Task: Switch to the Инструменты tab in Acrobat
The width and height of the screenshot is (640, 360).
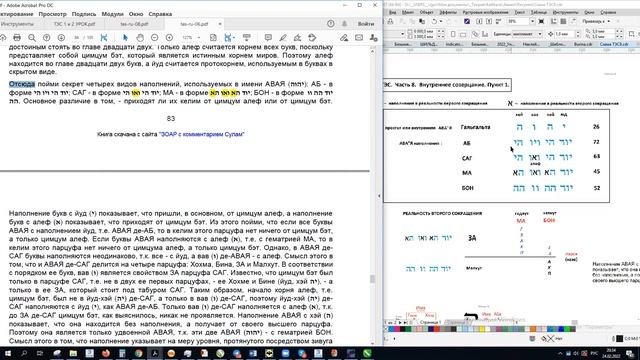Action: click(17, 24)
